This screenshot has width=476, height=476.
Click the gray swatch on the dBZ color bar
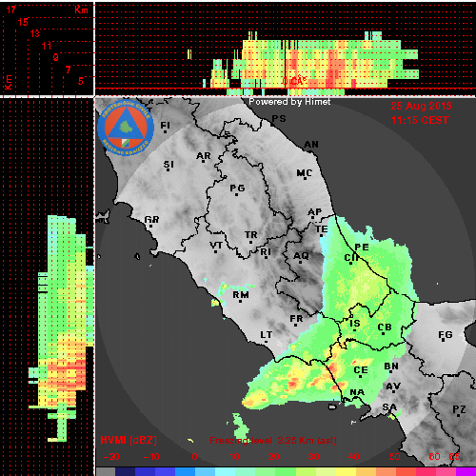[x=106, y=472]
